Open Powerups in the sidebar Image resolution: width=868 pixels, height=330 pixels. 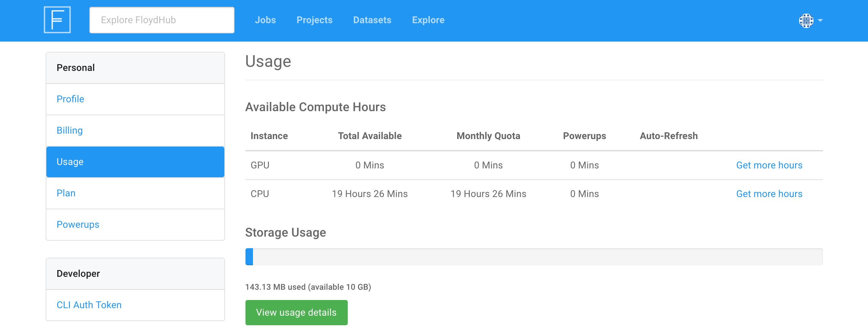click(x=78, y=225)
